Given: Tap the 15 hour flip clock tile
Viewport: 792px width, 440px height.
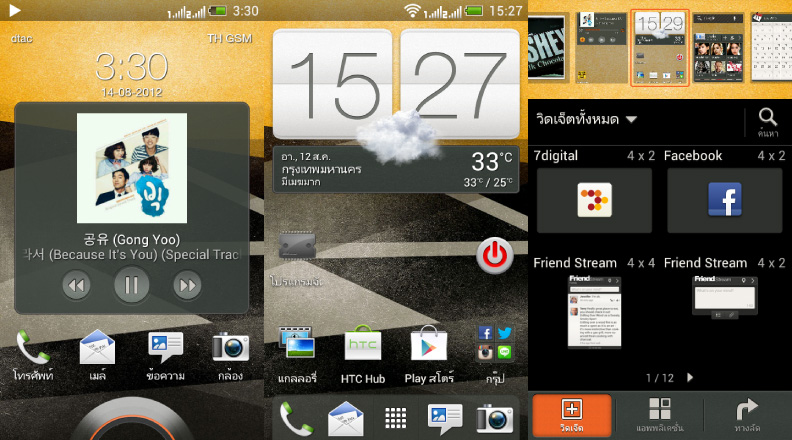Looking at the screenshot, I should coord(332,84).
